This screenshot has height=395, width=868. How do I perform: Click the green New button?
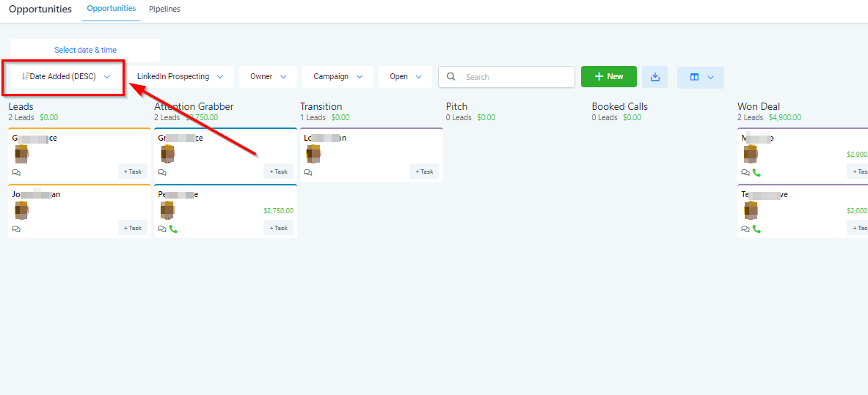[608, 76]
